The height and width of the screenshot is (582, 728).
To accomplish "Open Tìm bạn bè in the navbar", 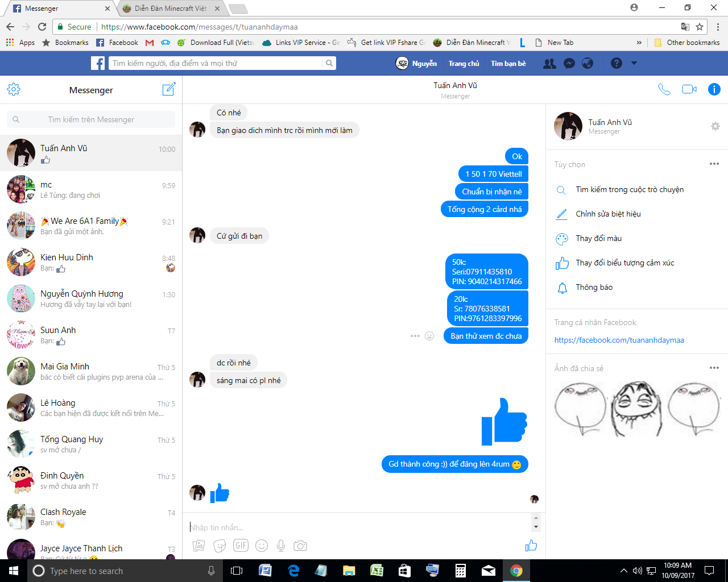I will (508, 64).
